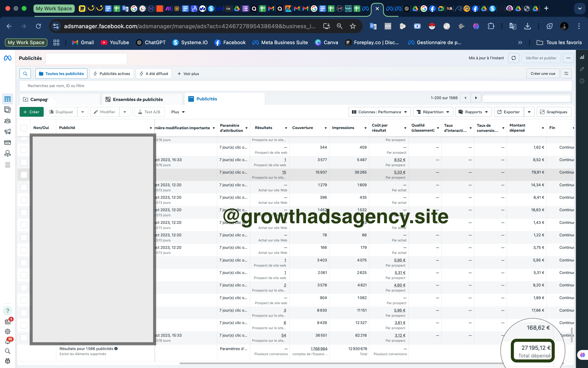Click the refresh data button
588x368 pixels.
point(514,58)
